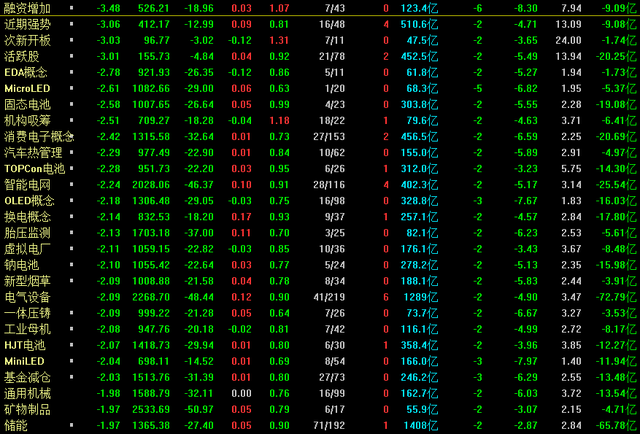Click the index value 96.77

157,40
